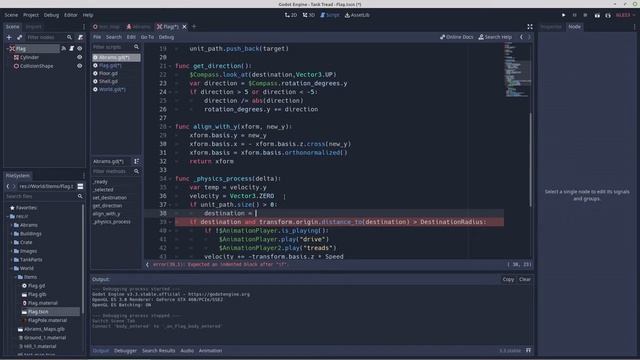Fold the align_with_y function at line 28
This screenshot has height=360, width=640.
[x=171, y=127]
